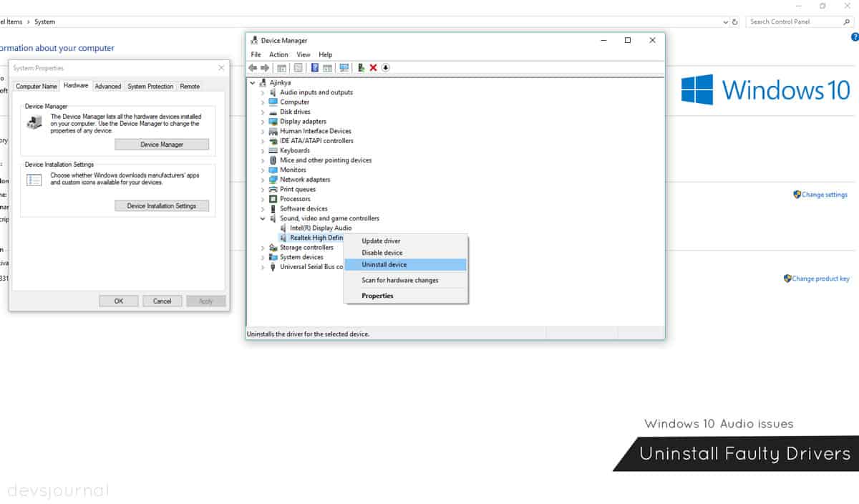The height and width of the screenshot is (504, 859).
Task: Open the Help menu in Device Manager
Action: (326, 54)
